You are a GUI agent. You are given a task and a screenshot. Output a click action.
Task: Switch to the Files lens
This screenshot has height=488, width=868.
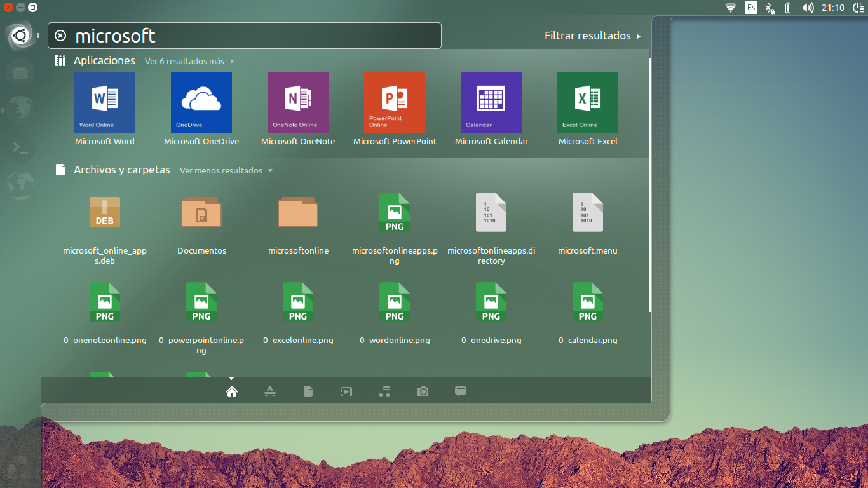coord(308,391)
